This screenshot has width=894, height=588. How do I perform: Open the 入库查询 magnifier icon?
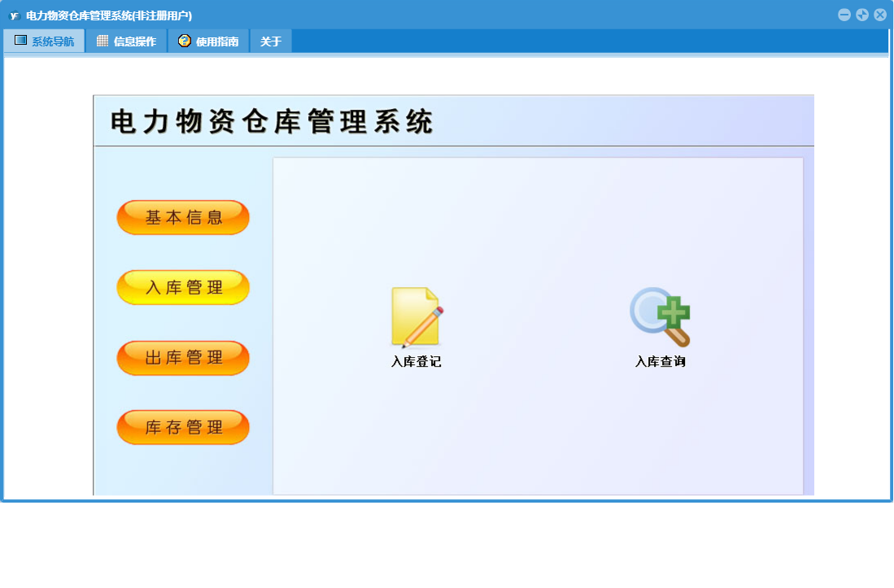click(x=661, y=317)
